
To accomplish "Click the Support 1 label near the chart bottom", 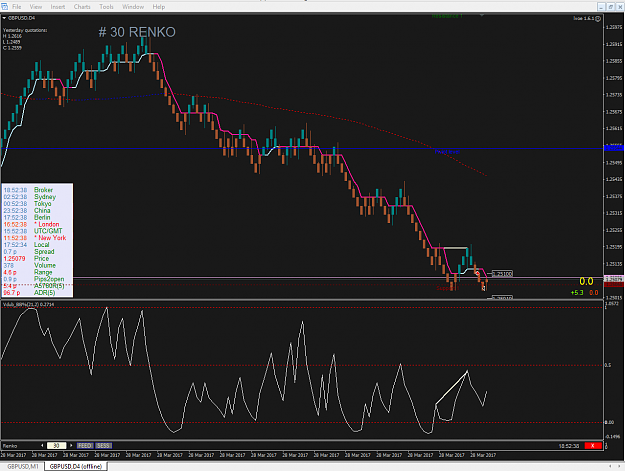I will click(x=446, y=288).
